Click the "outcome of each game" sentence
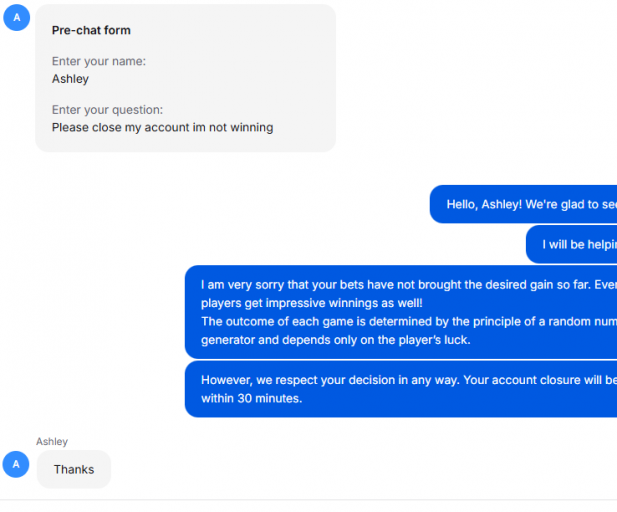 click(x=400, y=321)
